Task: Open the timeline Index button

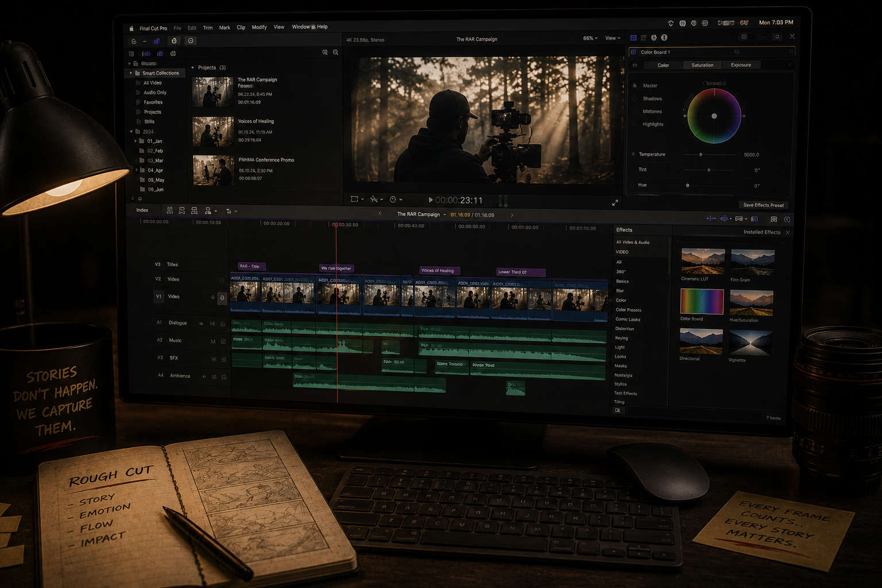Action: pos(142,210)
